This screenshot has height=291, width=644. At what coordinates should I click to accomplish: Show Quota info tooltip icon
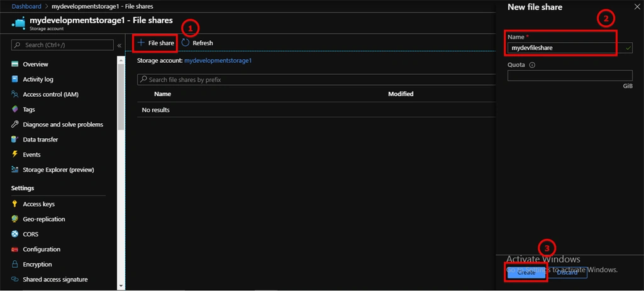coord(532,65)
